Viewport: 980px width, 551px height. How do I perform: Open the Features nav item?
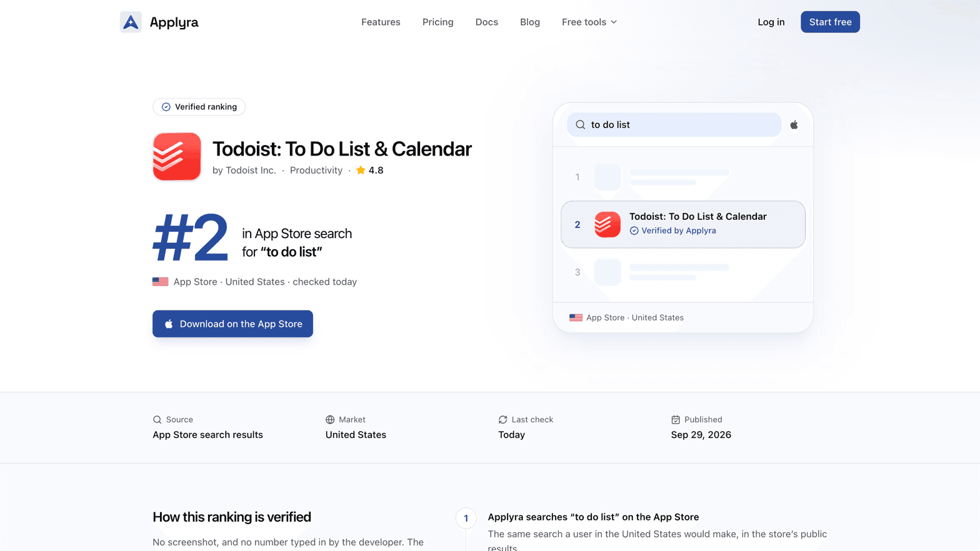tap(381, 22)
